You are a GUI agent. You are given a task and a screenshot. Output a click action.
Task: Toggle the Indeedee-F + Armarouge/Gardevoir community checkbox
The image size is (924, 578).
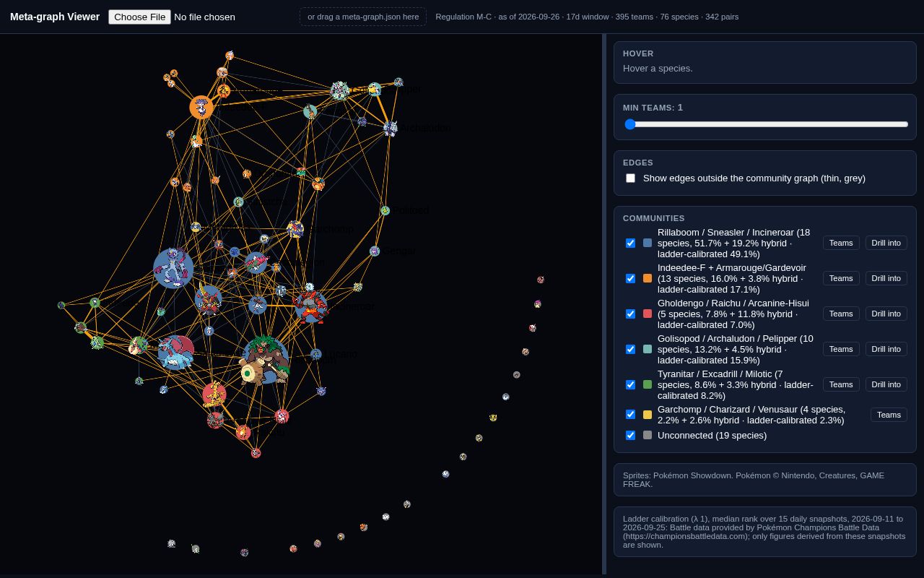click(x=630, y=278)
